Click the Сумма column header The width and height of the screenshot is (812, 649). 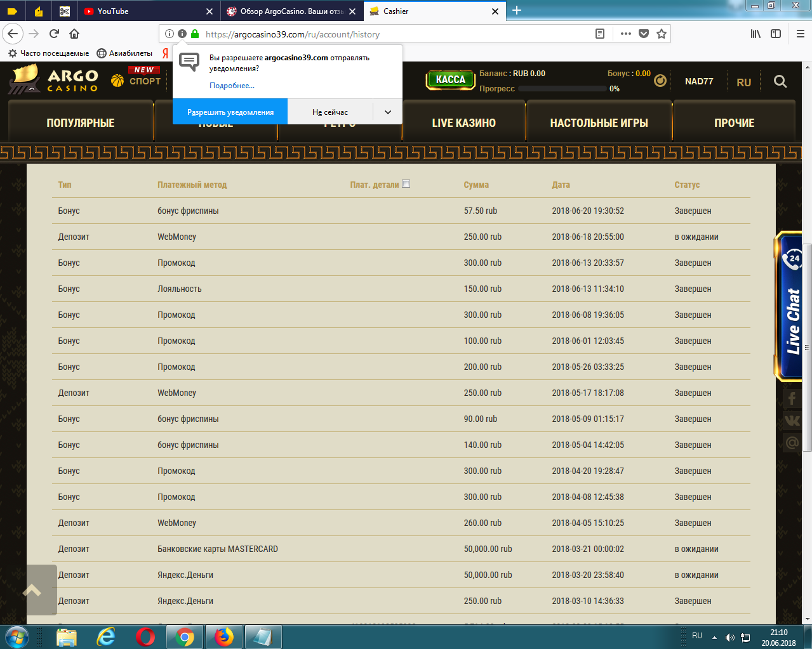(476, 185)
